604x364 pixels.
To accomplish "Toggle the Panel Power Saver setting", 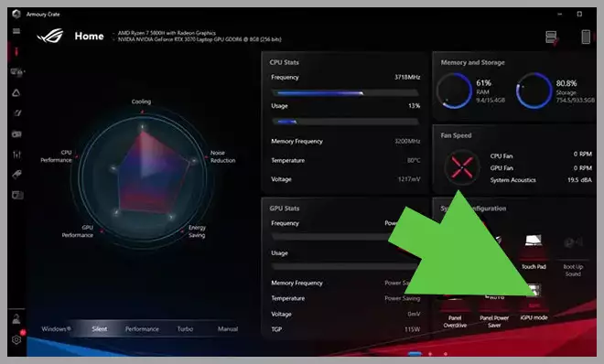I will [494, 310].
